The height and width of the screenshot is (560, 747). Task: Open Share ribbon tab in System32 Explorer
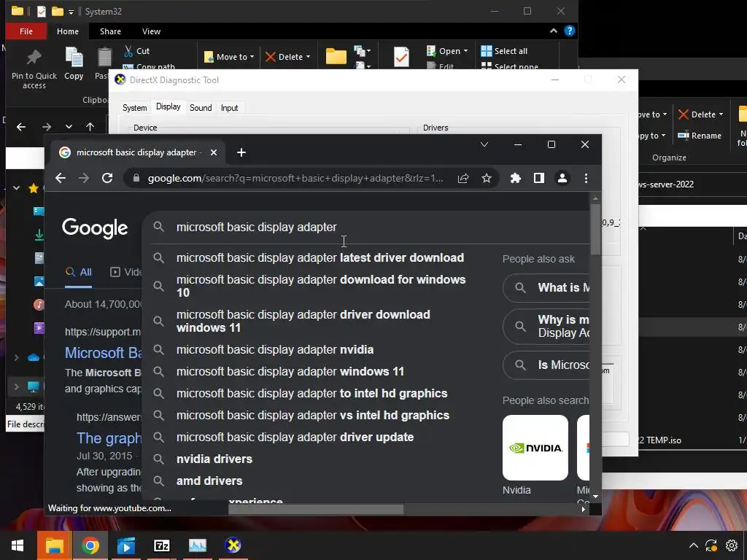[x=110, y=31]
